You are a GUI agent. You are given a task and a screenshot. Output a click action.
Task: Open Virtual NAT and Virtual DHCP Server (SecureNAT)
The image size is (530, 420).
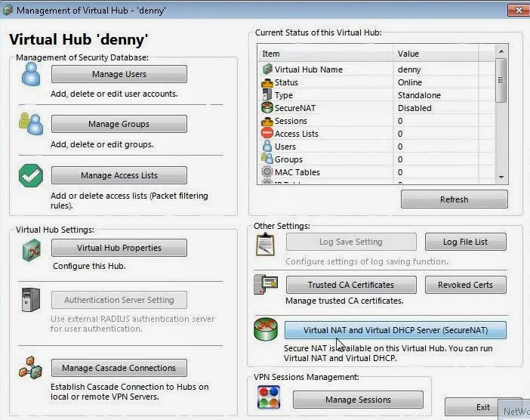coord(396,330)
